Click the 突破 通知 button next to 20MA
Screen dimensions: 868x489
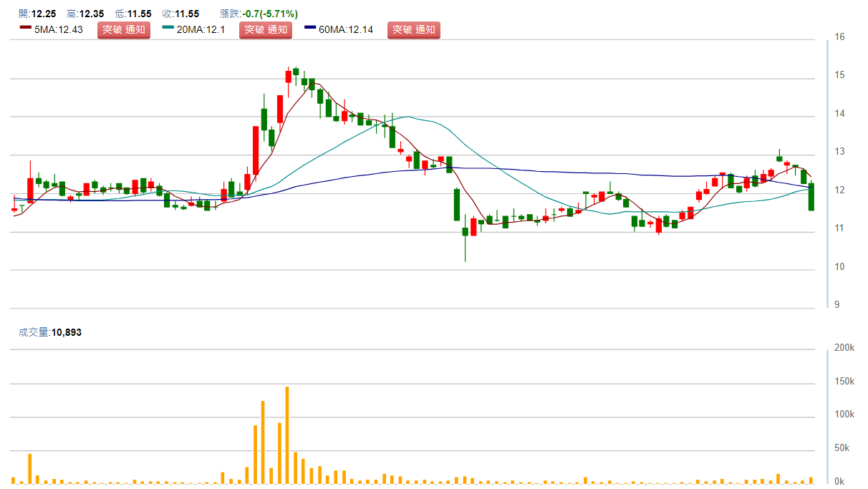click(266, 30)
